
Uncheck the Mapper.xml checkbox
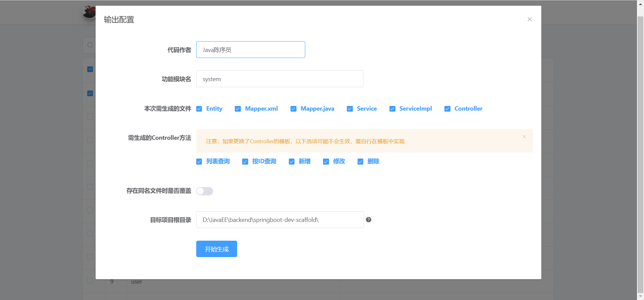pos(238,109)
